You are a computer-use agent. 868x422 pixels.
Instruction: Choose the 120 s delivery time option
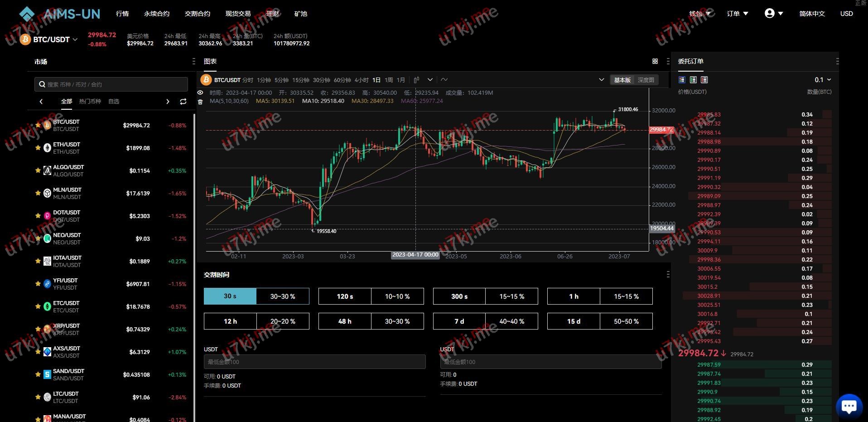[345, 296]
